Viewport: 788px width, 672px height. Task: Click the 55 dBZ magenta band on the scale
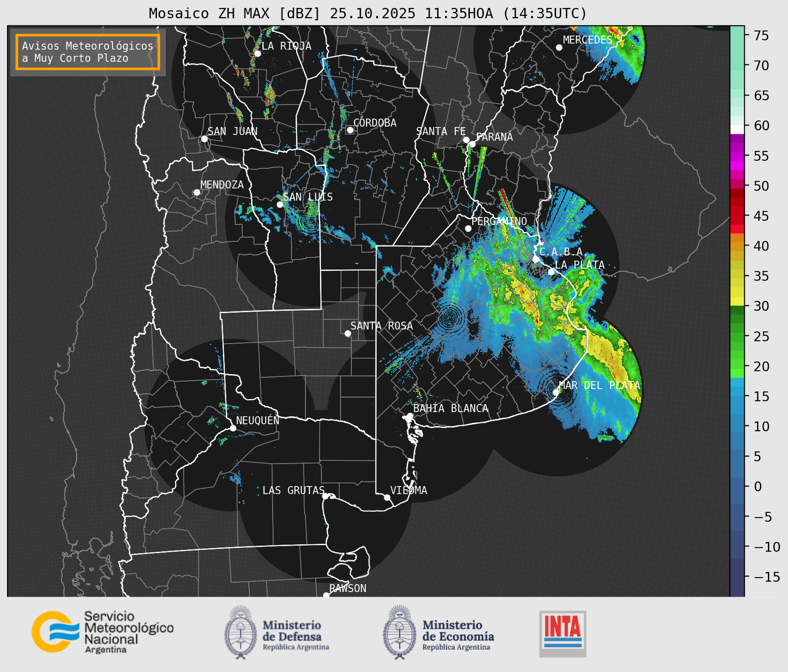[x=737, y=156]
